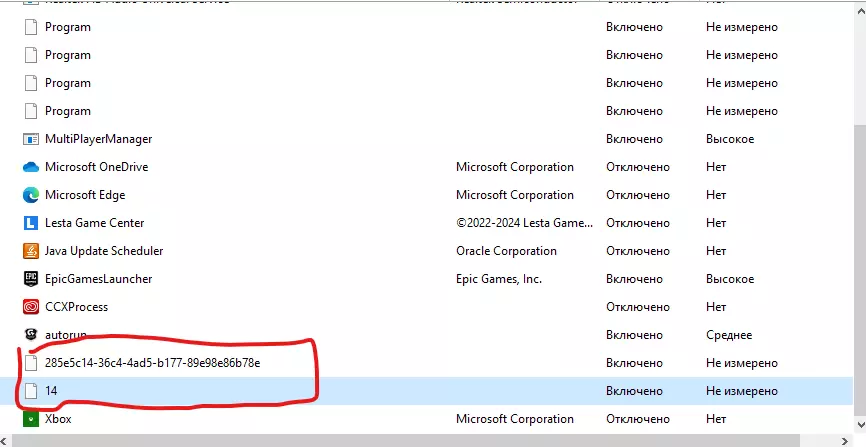Image resolution: width=866 pixels, height=447 pixels.
Task: Select the Microsoft Edge entry name
Action: click(85, 195)
